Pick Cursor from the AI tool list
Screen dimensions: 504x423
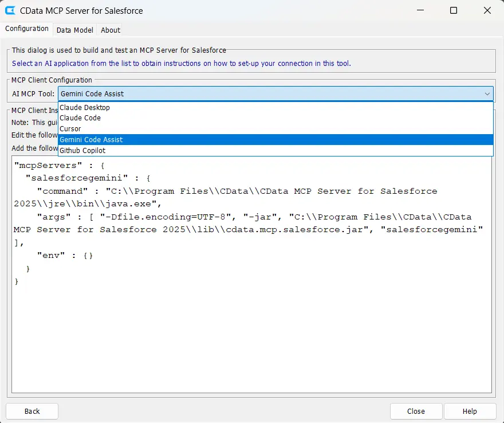70,128
